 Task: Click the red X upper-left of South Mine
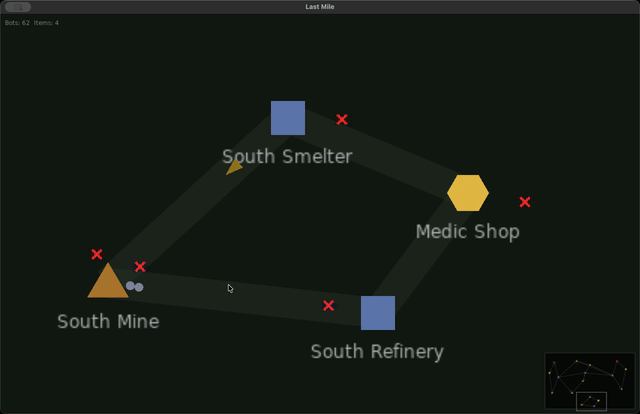(97, 255)
